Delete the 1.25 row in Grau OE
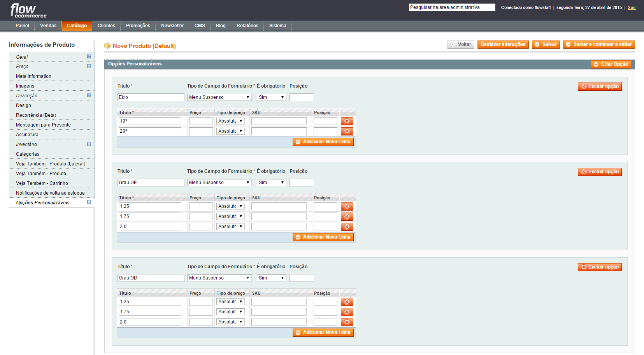 [x=347, y=206]
